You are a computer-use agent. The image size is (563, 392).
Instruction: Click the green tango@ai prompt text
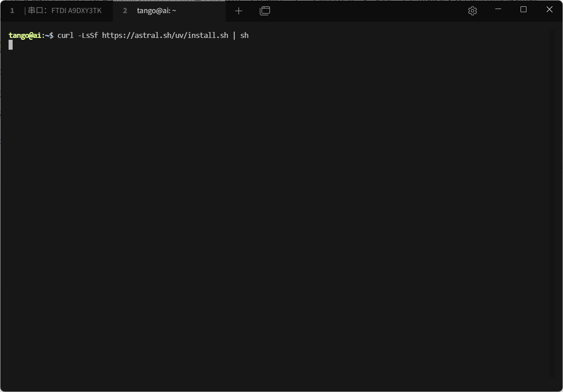[25, 35]
